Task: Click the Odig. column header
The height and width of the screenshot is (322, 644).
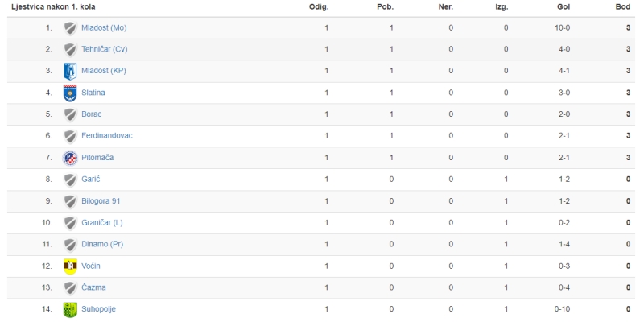Action: 319,7
